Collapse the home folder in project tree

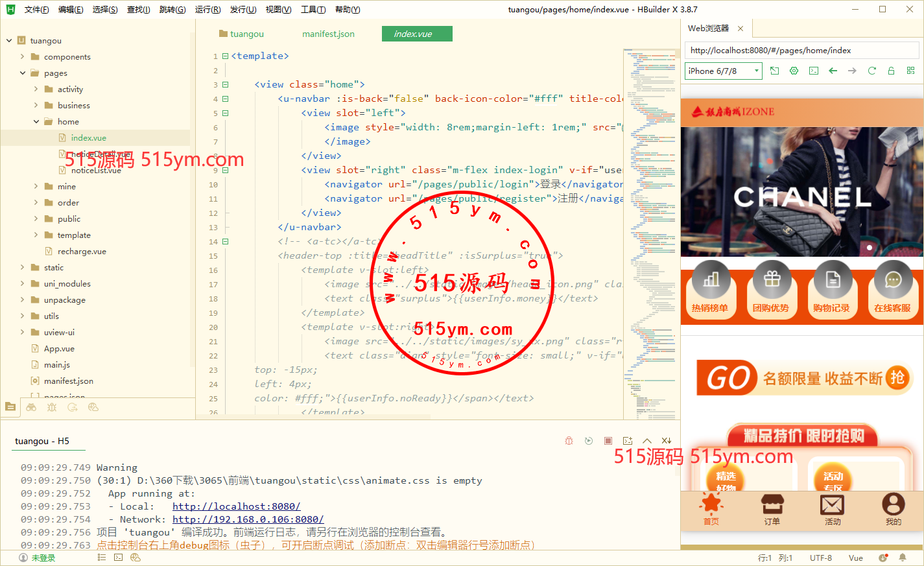(36, 122)
